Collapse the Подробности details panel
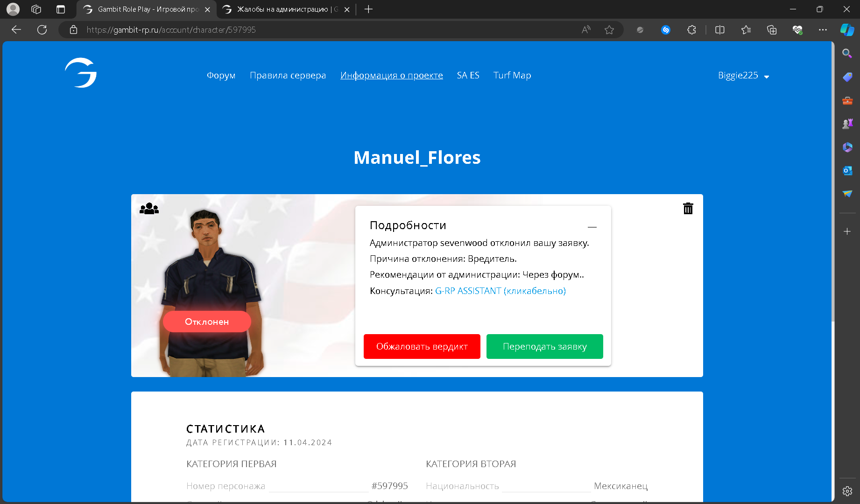The image size is (860, 504). tap(592, 227)
